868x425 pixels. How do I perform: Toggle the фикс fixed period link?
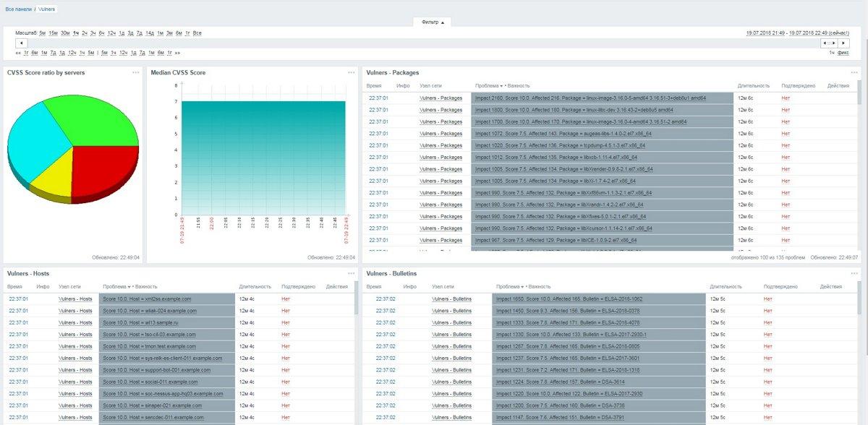tap(843, 53)
